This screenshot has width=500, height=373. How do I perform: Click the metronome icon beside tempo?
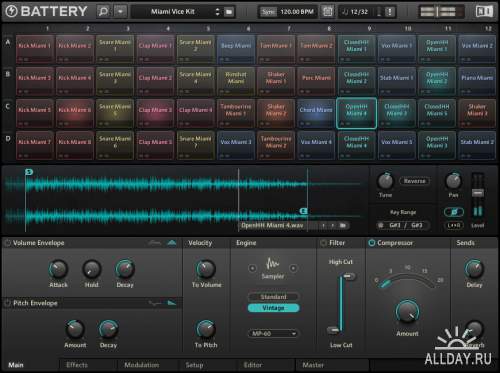328,12
